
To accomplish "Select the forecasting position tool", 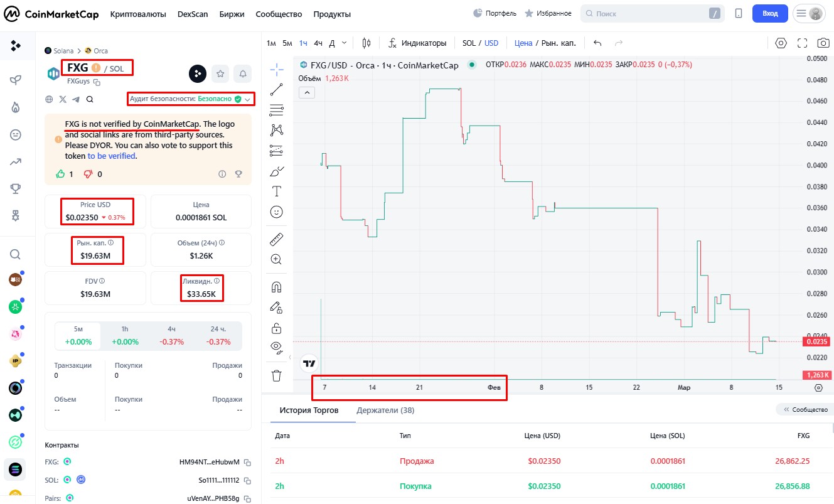I will click(x=276, y=151).
